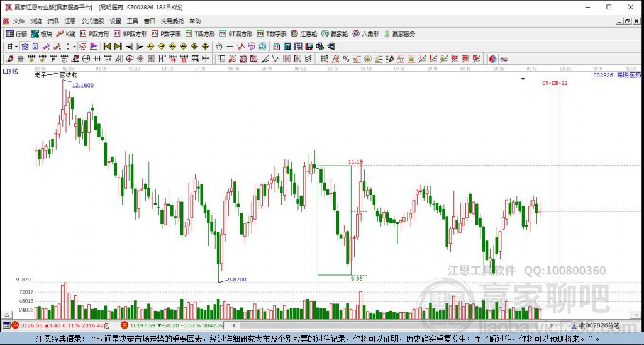This screenshot has height=345, width=644.
Task: Jump to first bar with skip-start icon
Action: coord(107,47)
